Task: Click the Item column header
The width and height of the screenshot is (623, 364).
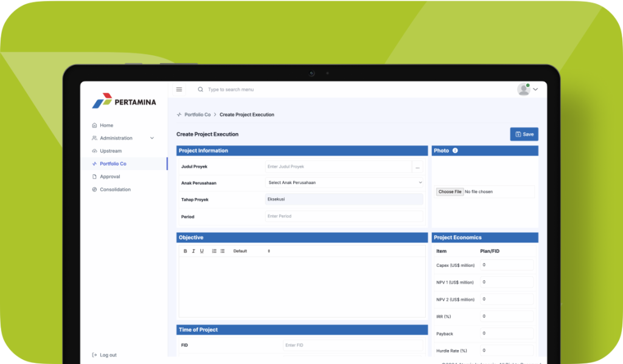Action: point(442,251)
